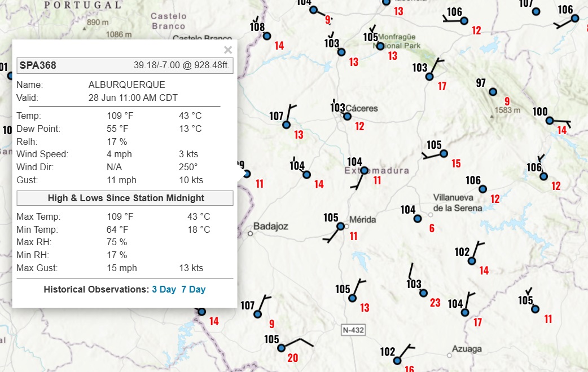588x372 pixels.
Task: Click the High & Lows Since Station Midnight header
Action: click(x=125, y=198)
